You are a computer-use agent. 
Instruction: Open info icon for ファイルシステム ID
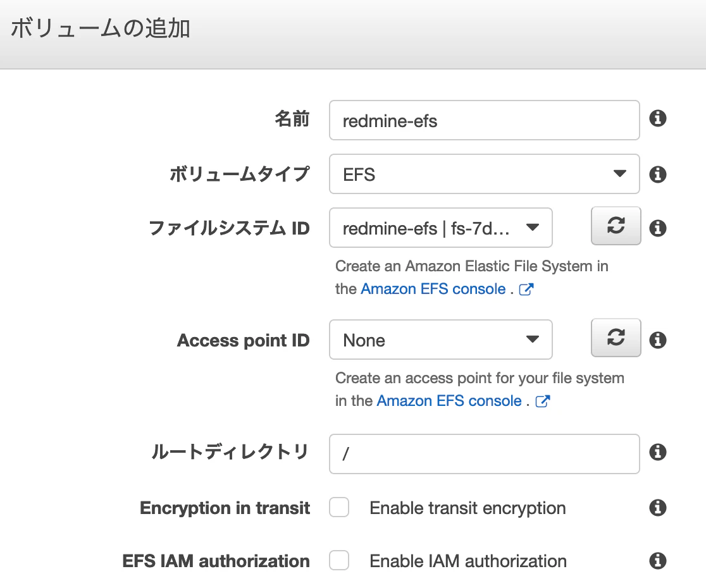pos(657,228)
